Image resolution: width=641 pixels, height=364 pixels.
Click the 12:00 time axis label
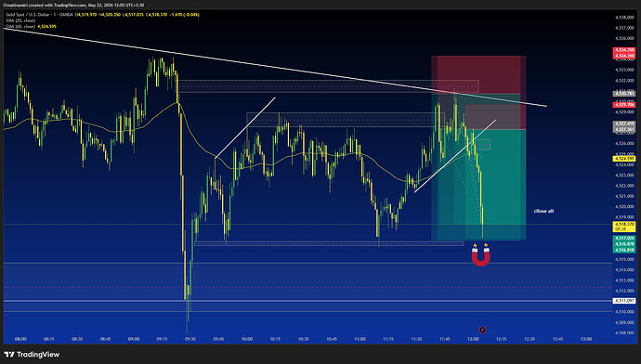click(473, 339)
